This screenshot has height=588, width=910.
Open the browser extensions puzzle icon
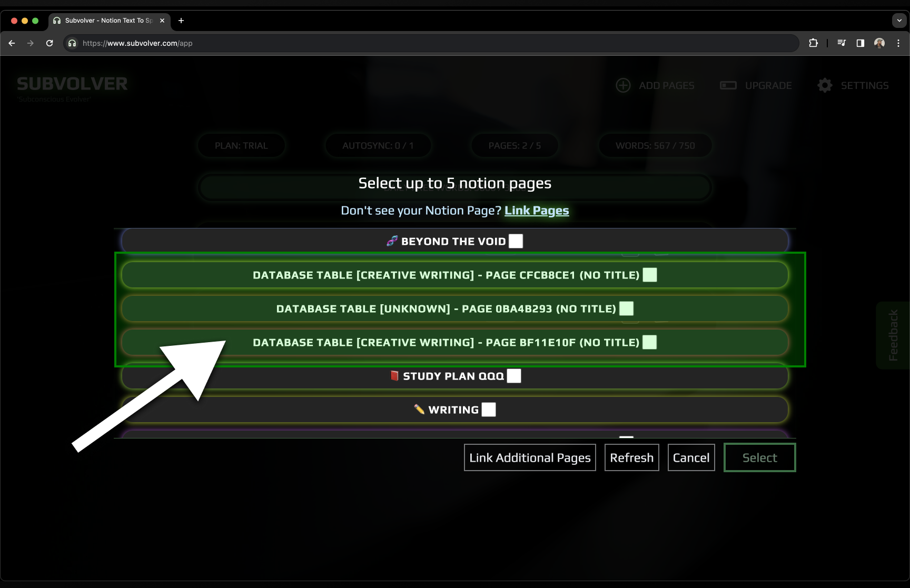[813, 43]
